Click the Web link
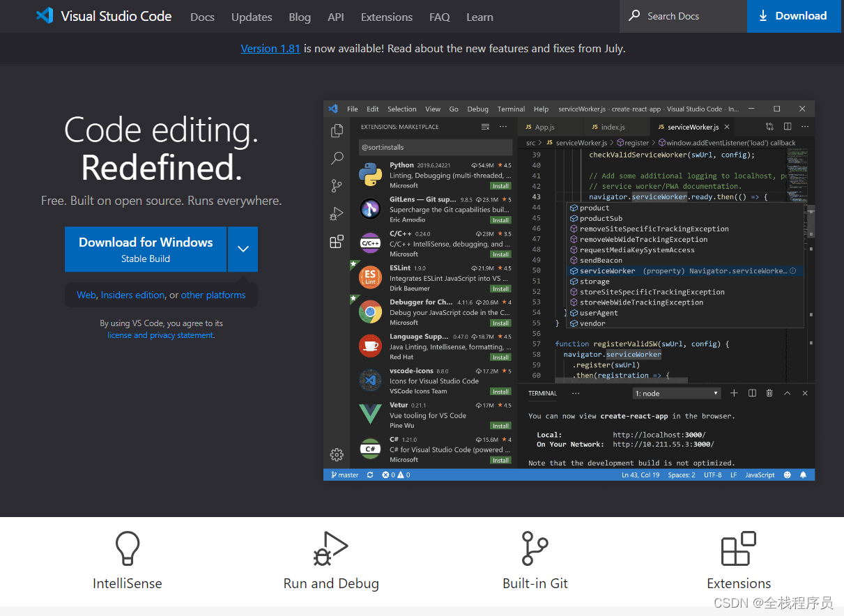This screenshot has height=616, width=844. coord(86,295)
